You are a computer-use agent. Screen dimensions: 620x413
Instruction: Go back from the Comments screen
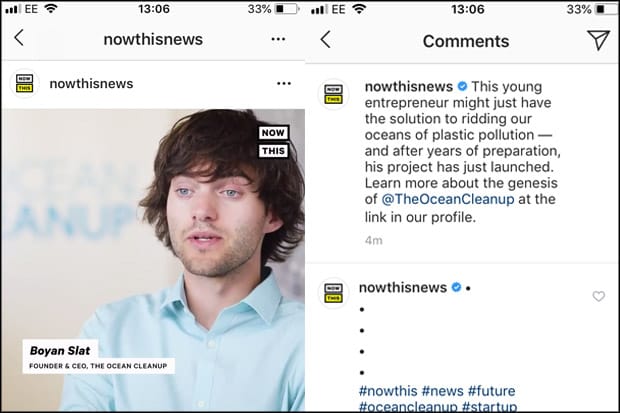click(x=325, y=40)
